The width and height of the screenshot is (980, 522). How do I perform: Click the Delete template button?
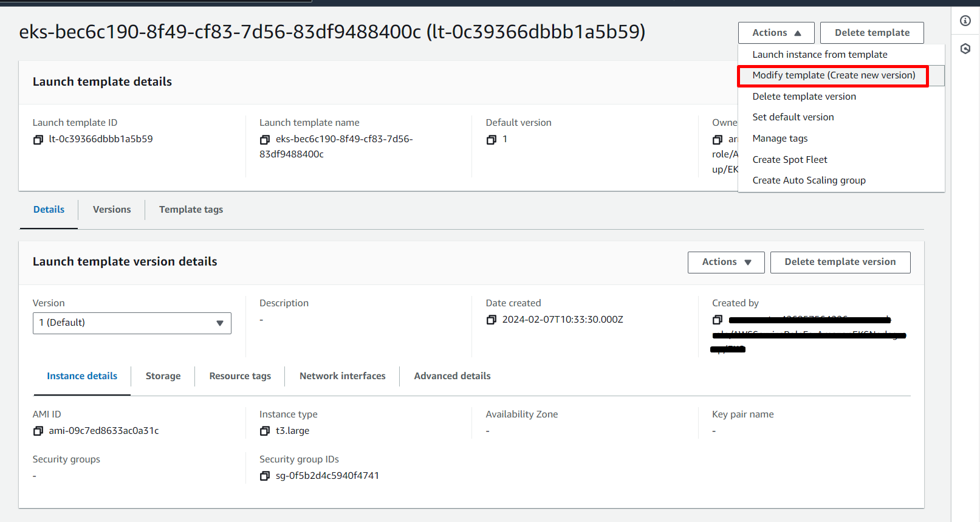872,33
